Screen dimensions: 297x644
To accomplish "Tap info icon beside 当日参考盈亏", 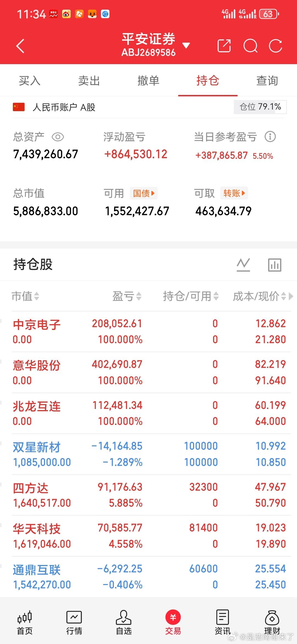I will coord(270,137).
